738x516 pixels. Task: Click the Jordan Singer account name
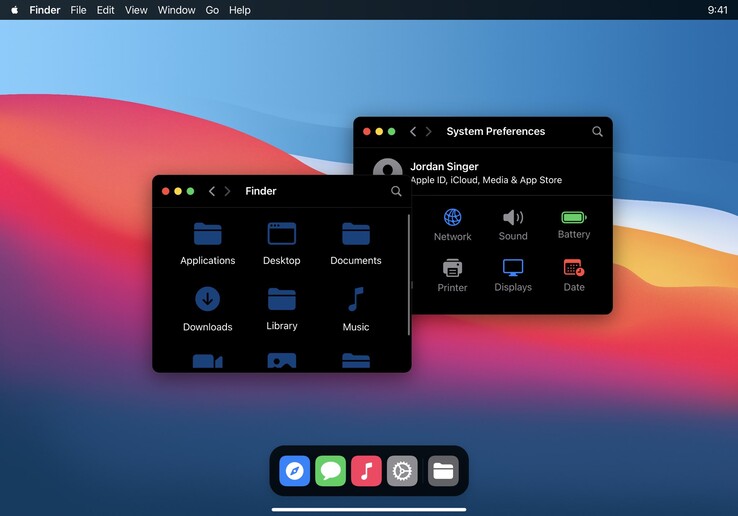[444, 166]
